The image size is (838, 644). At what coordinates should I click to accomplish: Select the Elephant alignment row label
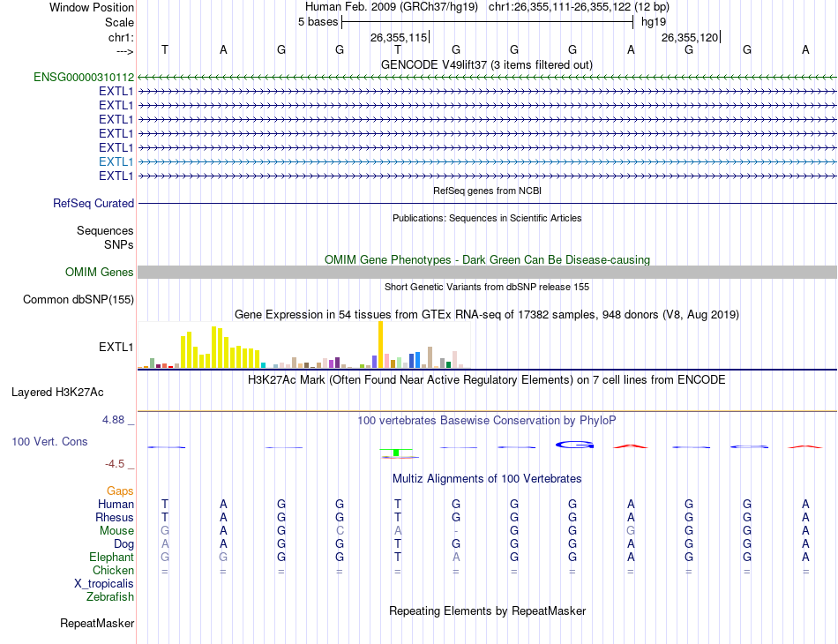coord(112,557)
